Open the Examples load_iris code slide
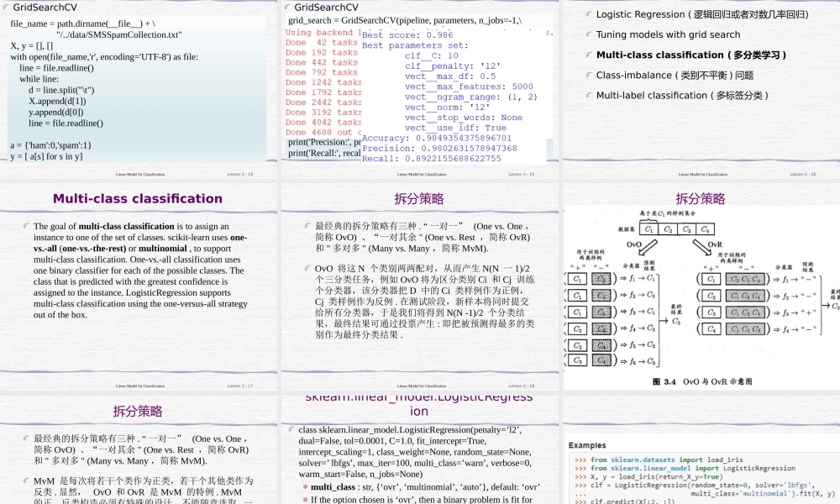This screenshot has width=840, height=504. [x=701, y=450]
